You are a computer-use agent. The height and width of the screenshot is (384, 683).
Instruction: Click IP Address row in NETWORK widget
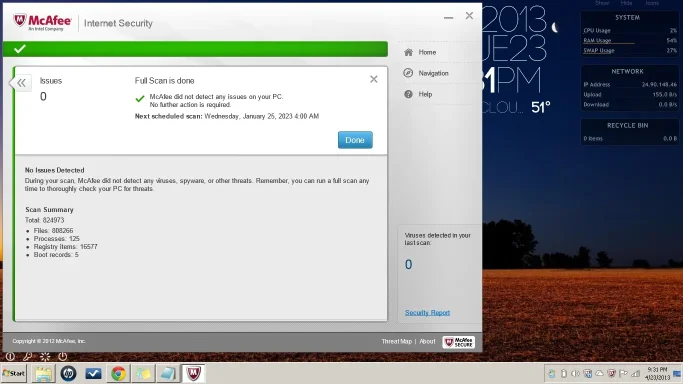click(x=630, y=84)
